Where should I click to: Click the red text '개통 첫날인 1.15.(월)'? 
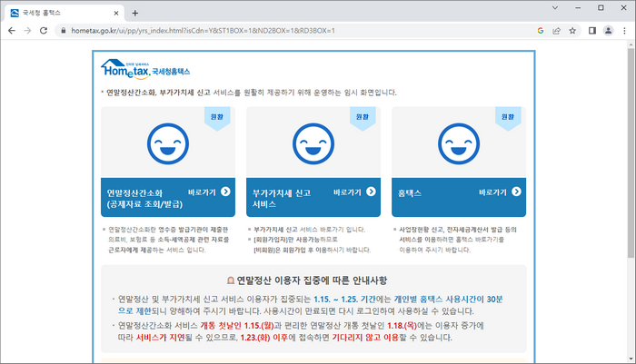(237, 326)
